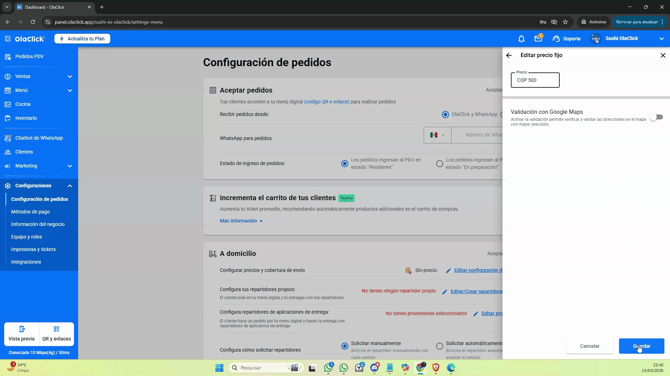The width and height of the screenshot is (670, 376).
Task: Click the Sin precio coin icon
Action: pyautogui.click(x=408, y=270)
